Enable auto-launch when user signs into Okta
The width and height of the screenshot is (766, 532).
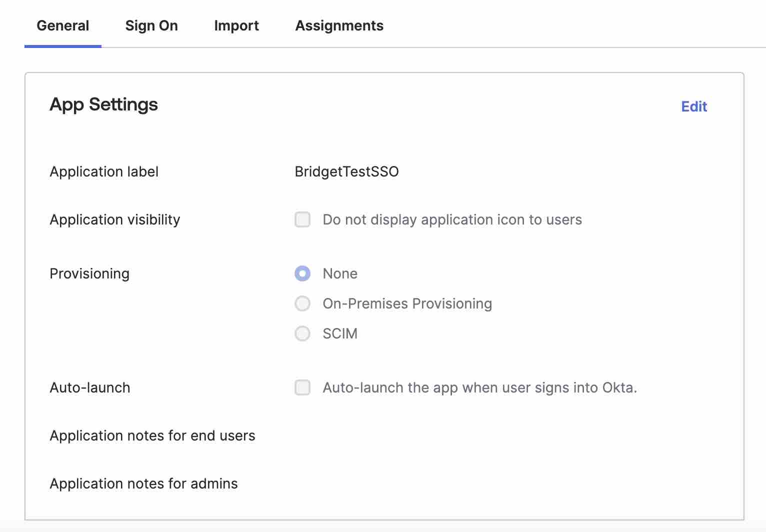[302, 387]
